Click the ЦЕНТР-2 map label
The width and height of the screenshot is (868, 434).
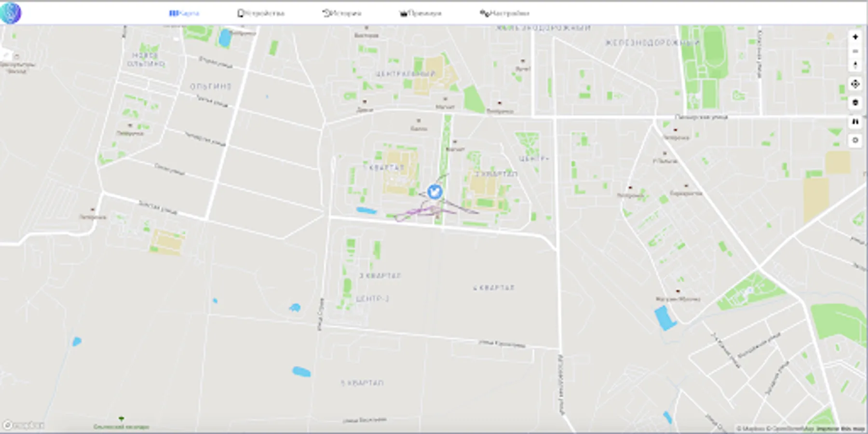(x=373, y=299)
